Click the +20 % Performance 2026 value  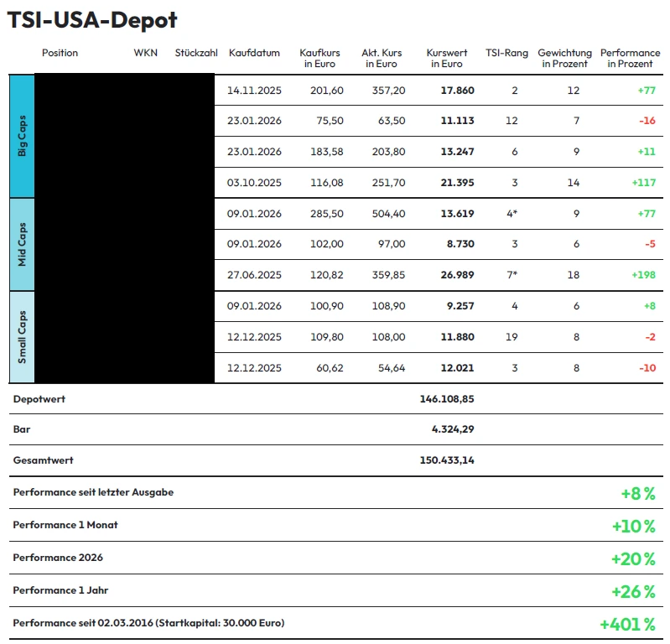633,558
